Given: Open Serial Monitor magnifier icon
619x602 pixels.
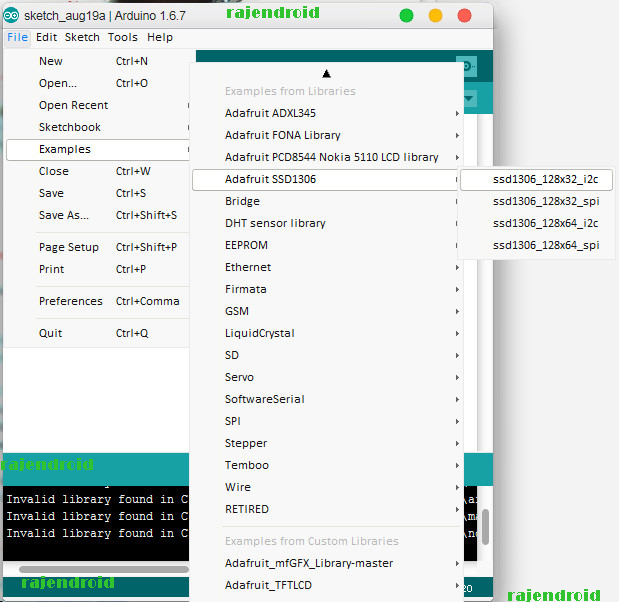Looking at the screenshot, I should [469, 66].
